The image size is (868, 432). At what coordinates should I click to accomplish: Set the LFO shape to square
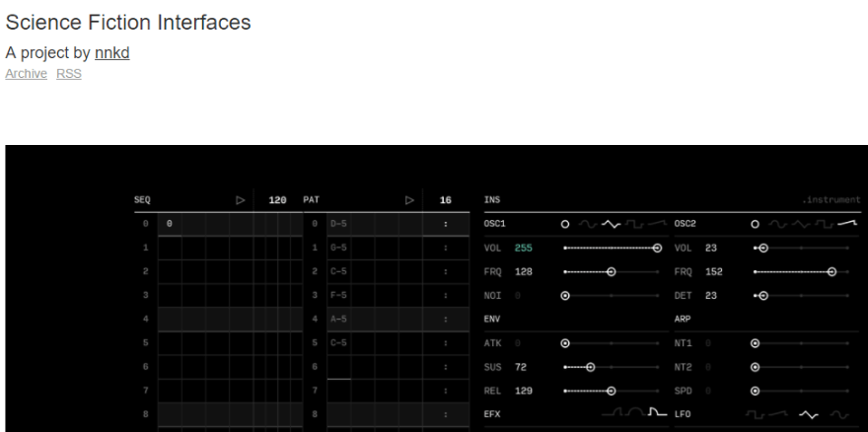tap(756, 414)
